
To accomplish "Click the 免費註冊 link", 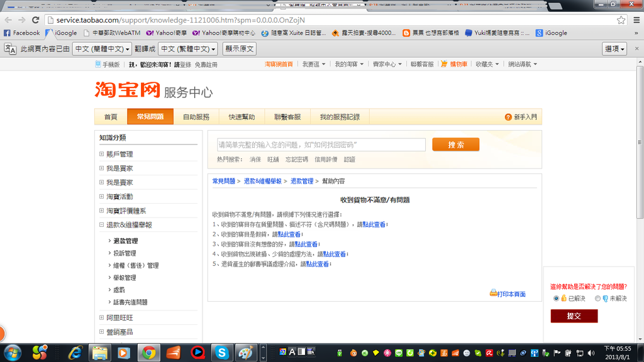I will [206, 65].
